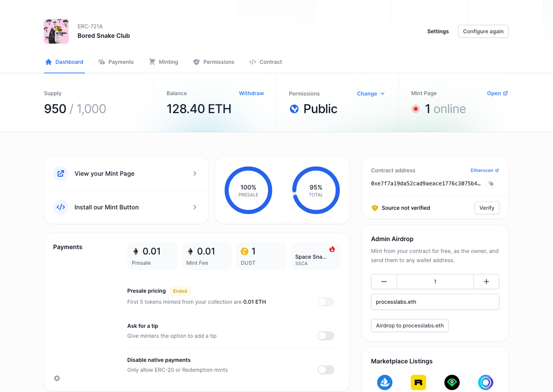Toggle Disable native payments on
Screen dimensions: 553x392
point(326,370)
